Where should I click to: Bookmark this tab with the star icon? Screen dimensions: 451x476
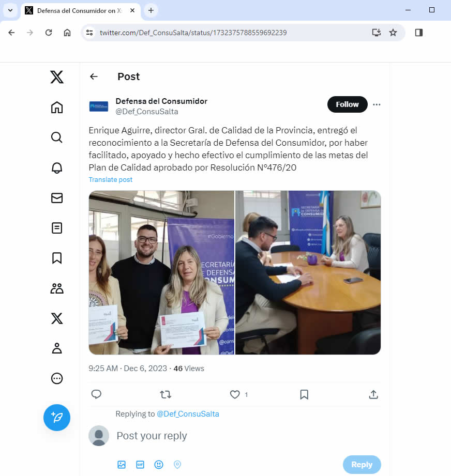pos(393,33)
